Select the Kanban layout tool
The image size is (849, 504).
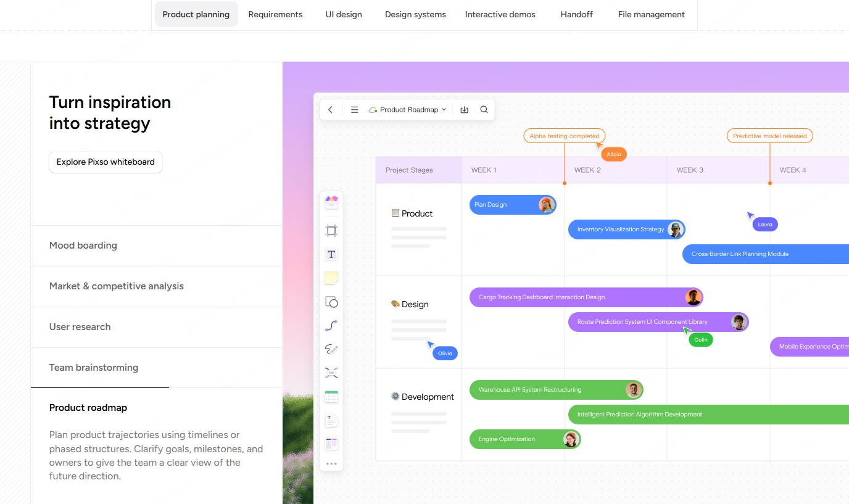[331, 444]
